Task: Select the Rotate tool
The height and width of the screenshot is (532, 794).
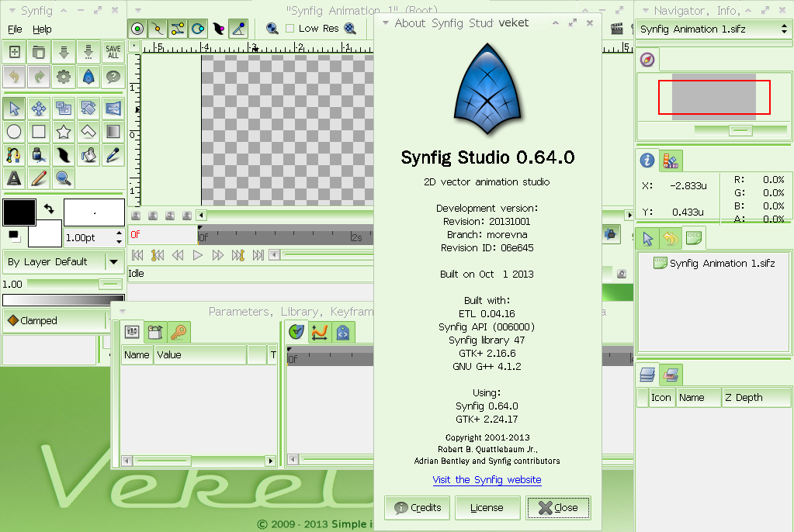Action: [88, 108]
